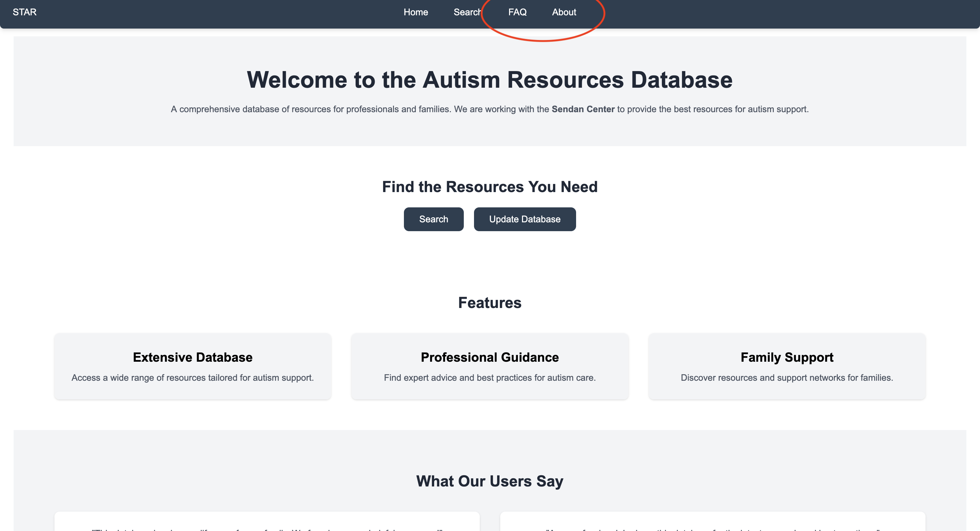The image size is (980, 531).
Task: Click the What Our Users Say heading
Action: point(490,481)
